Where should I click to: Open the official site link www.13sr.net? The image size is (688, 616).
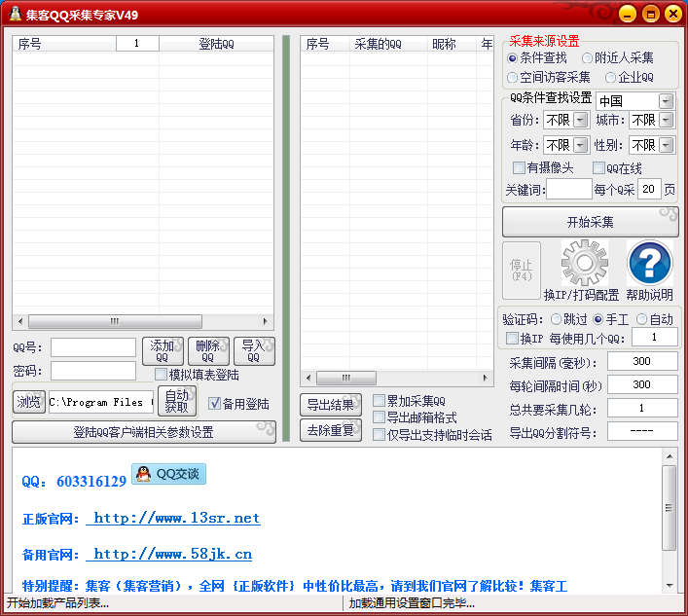coord(173,518)
